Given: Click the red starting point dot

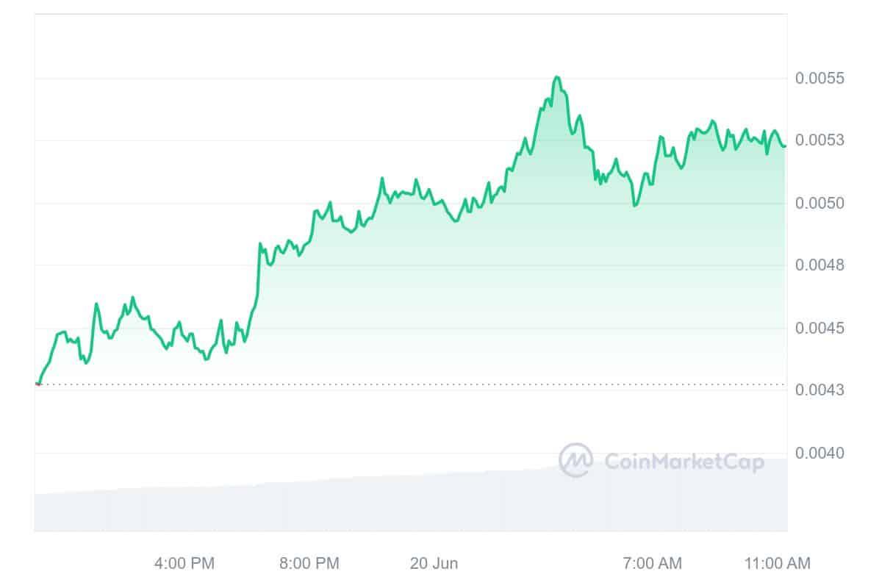Looking at the screenshot, I should [37, 384].
